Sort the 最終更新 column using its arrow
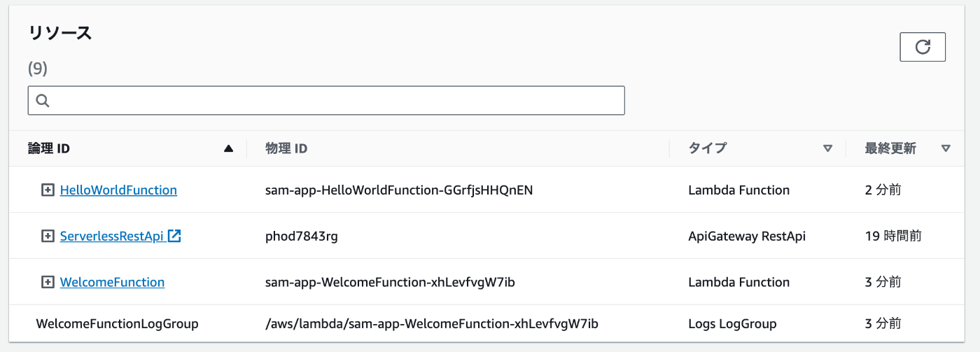The image size is (980, 352). point(946,148)
